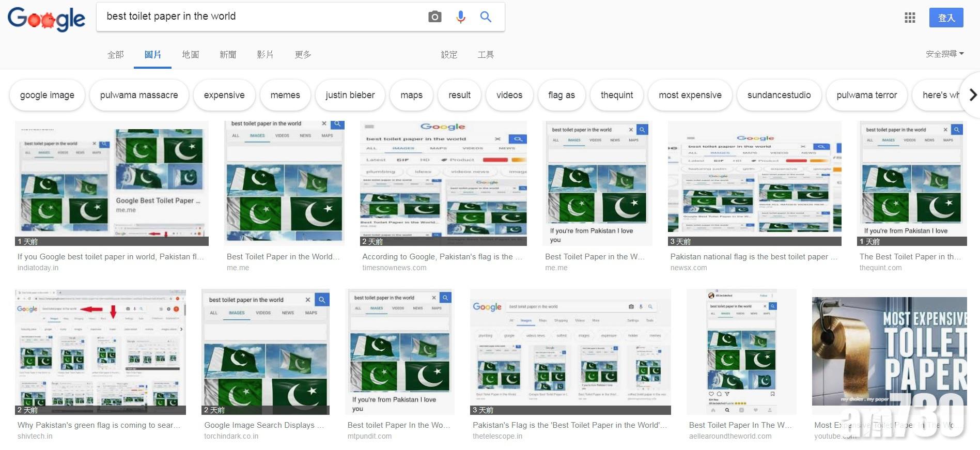Open the Google apps grid icon

coord(910,18)
